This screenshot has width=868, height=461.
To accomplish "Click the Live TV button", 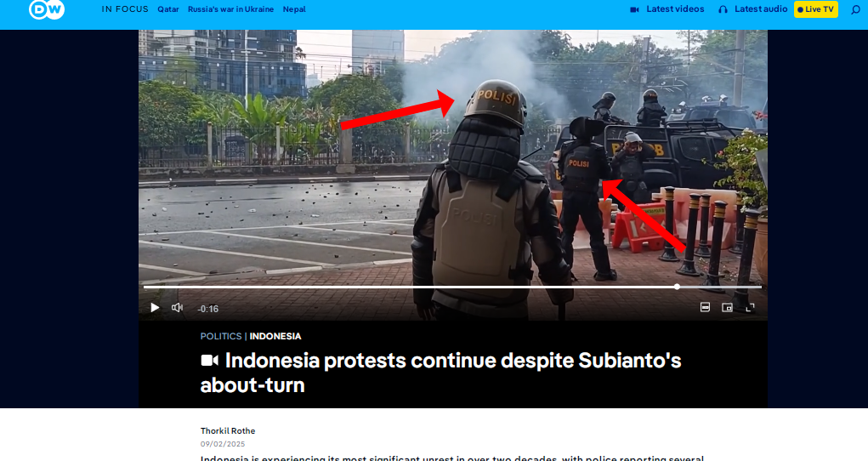I will pyautogui.click(x=816, y=9).
